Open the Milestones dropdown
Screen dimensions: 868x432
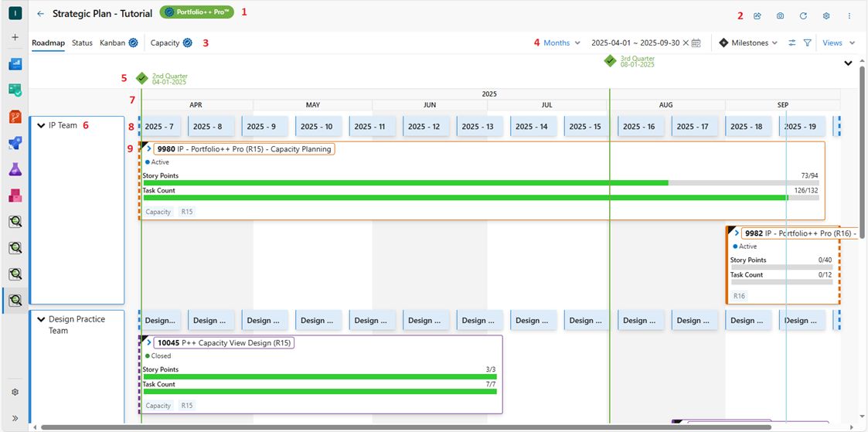point(748,43)
